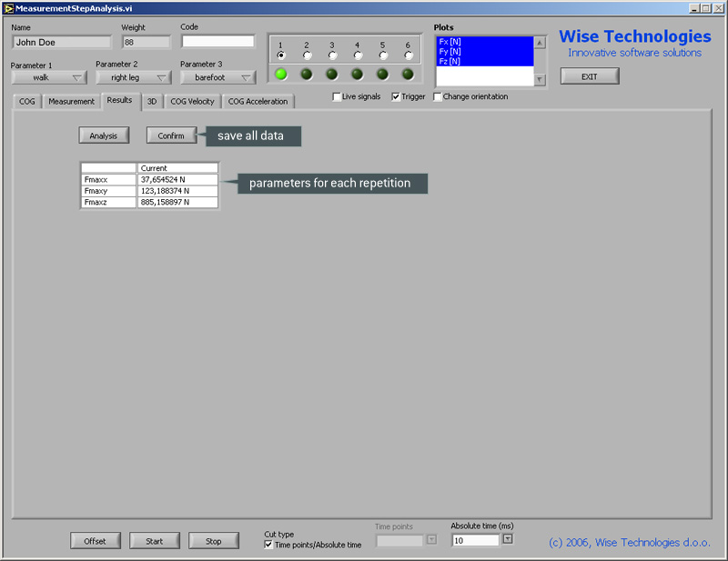The width and height of the screenshot is (728, 561).
Task: Select the Results tab
Action: tap(120, 100)
